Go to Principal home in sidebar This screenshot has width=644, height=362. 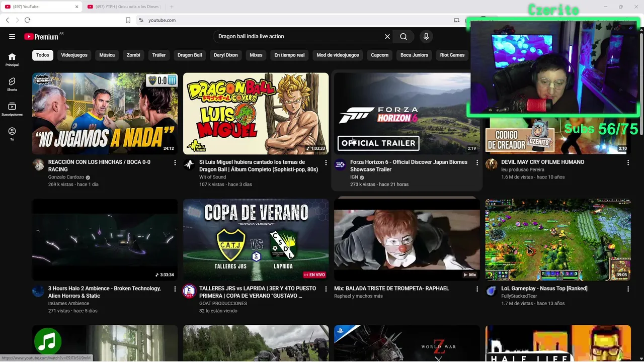click(x=12, y=60)
